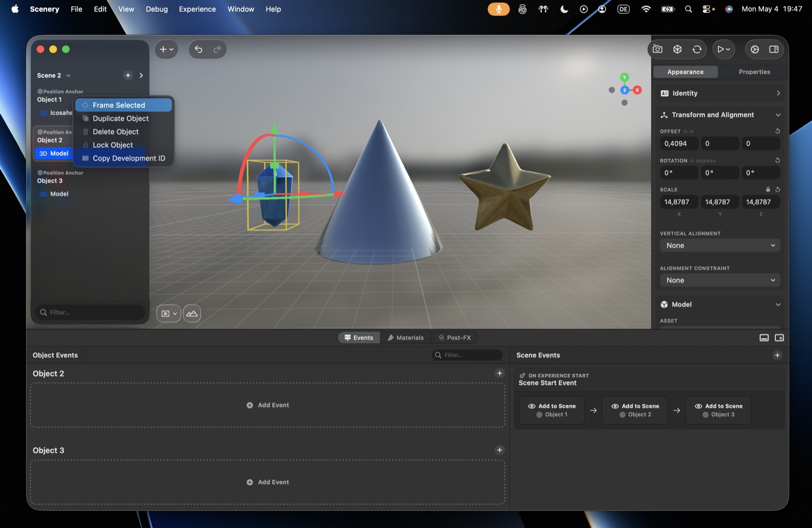Click the 3D cube icon in the top toolbar
The image size is (812, 528).
678,49
